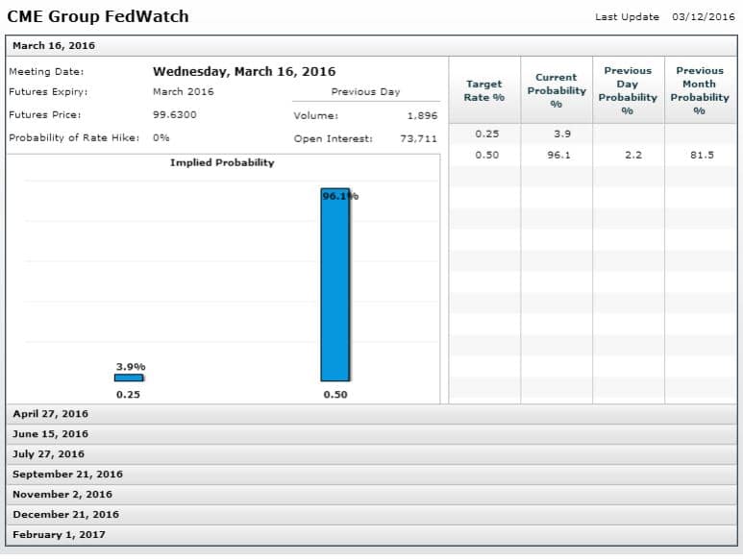Open the November 2, 2016 meeting row
This screenshot has width=743, height=560.
62,495
